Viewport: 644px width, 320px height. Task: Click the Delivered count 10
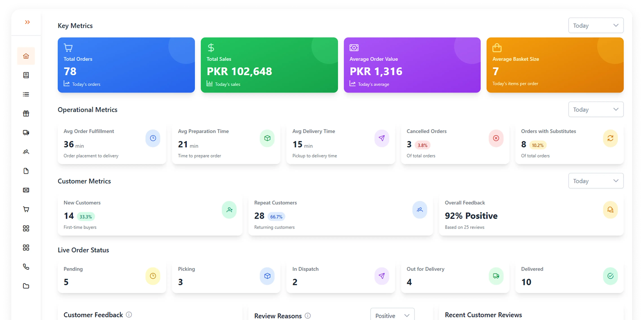pos(526,282)
